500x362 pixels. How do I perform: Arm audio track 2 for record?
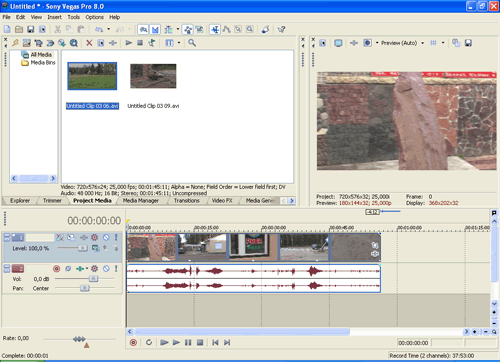[56, 268]
